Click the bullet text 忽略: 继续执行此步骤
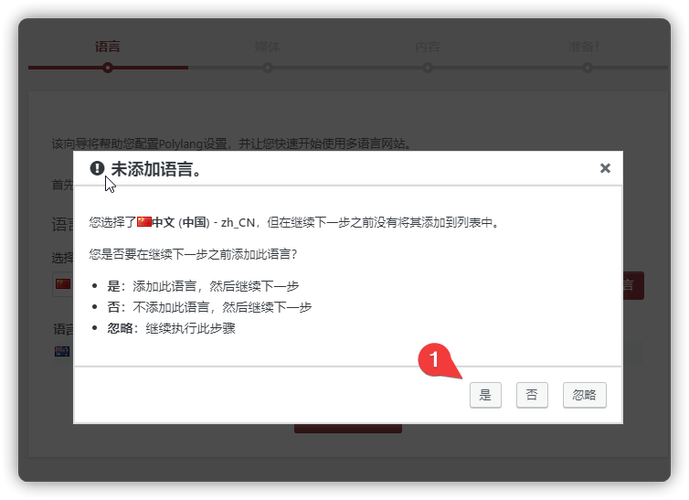689x500 pixels. pyautogui.click(x=171, y=328)
